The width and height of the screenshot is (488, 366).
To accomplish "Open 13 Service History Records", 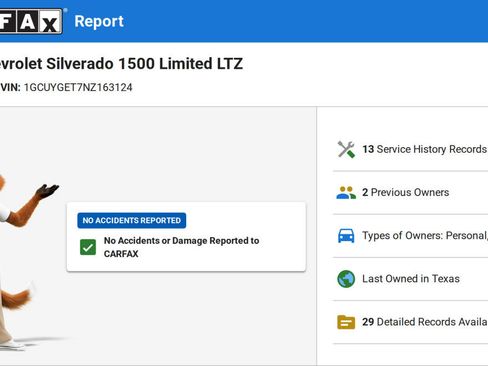I will 410,149.
